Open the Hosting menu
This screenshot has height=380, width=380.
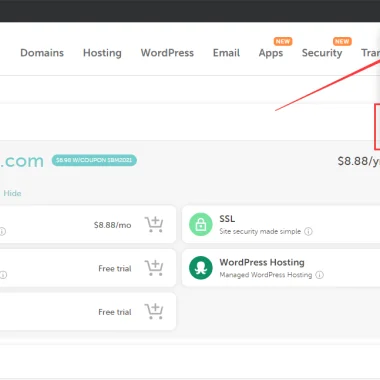(x=102, y=53)
